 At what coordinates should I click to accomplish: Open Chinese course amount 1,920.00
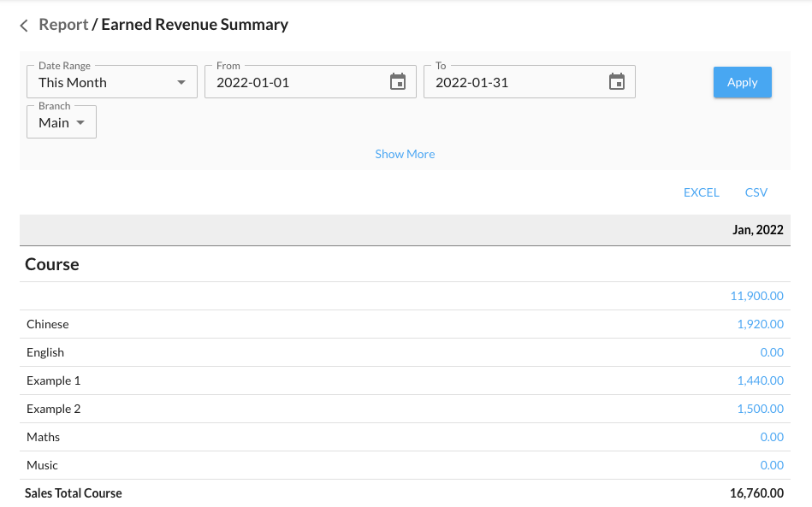pos(760,324)
